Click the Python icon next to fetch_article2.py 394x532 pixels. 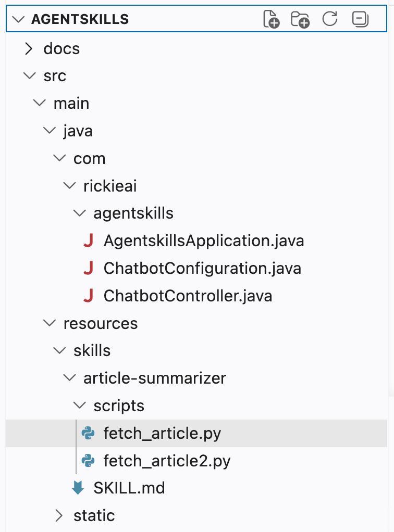point(88,461)
